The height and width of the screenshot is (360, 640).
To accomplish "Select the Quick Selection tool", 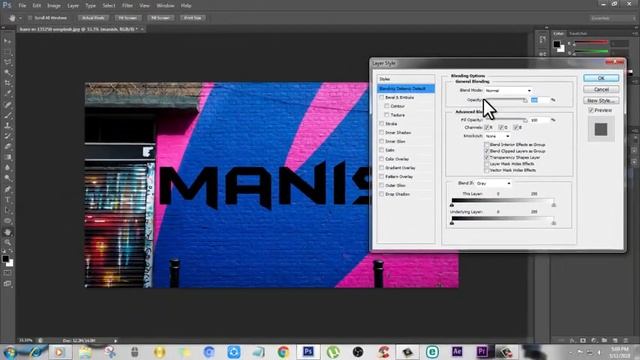I will click(x=7, y=73).
